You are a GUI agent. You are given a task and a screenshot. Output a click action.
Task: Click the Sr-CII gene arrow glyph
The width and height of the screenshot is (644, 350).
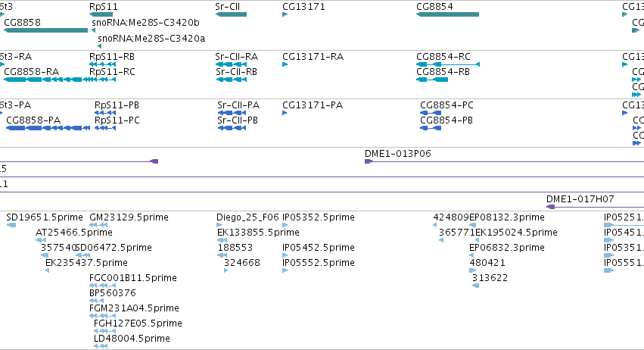click(231, 14)
